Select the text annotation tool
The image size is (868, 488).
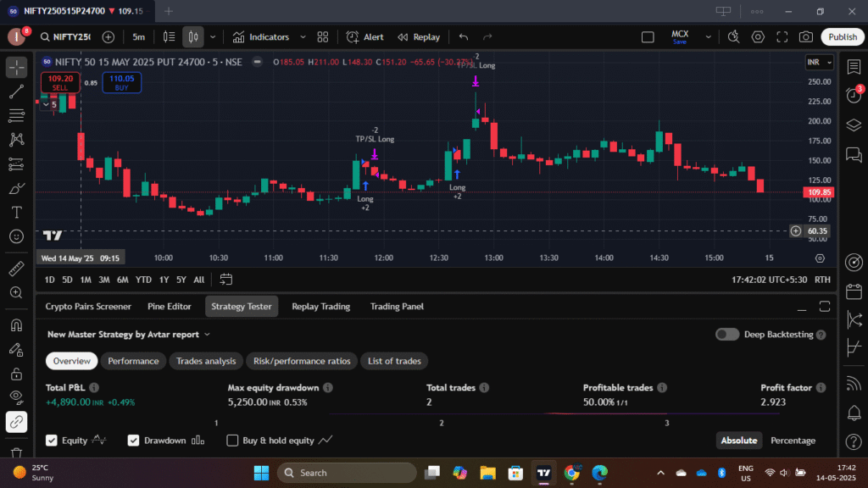coord(17,213)
